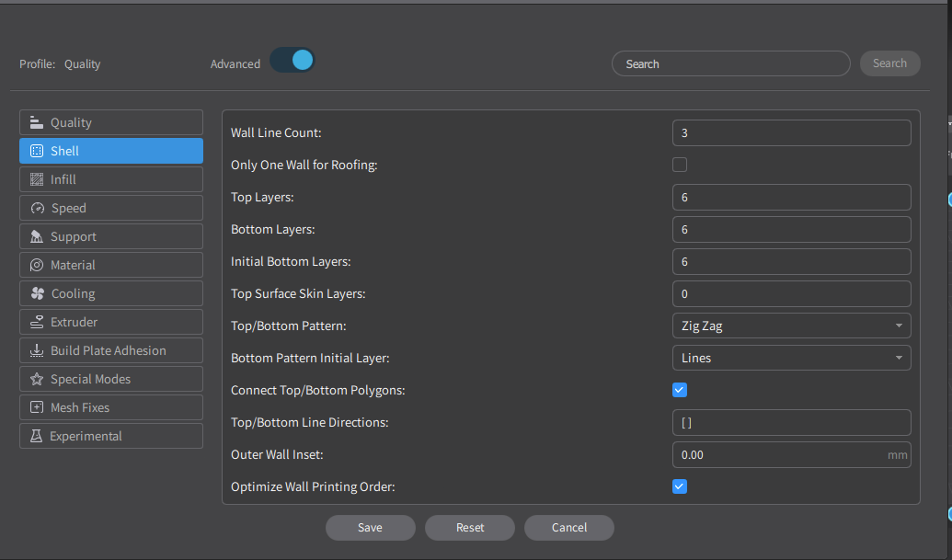Uncheck Connect Top/Bottom Polygons
Screen dimensions: 952x560
tap(680, 390)
